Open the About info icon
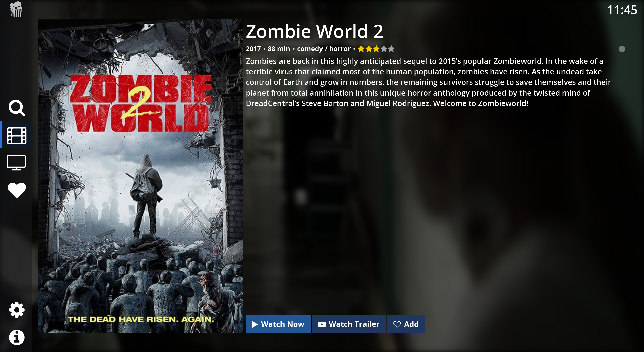This screenshot has width=644, height=352. pos(17,337)
